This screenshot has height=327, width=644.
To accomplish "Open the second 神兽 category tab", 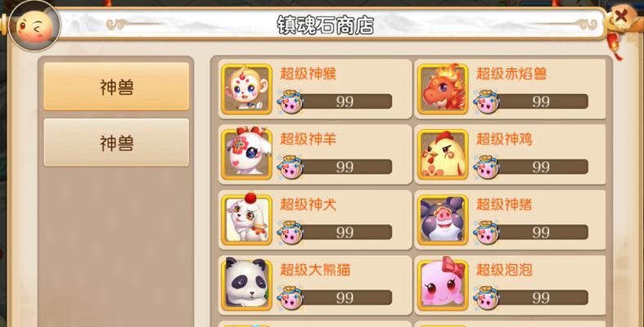I will (x=116, y=142).
